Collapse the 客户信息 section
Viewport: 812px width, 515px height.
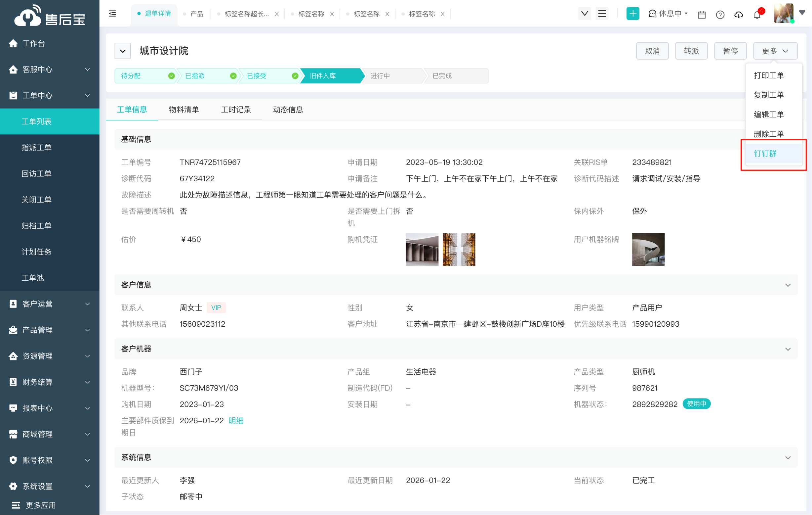pyautogui.click(x=788, y=285)
